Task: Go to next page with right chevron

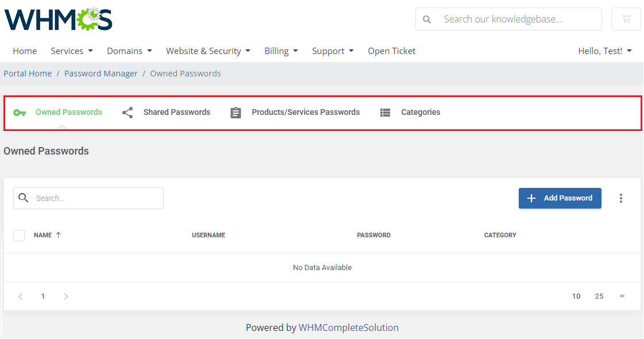Action: click(x=65, y=296)
